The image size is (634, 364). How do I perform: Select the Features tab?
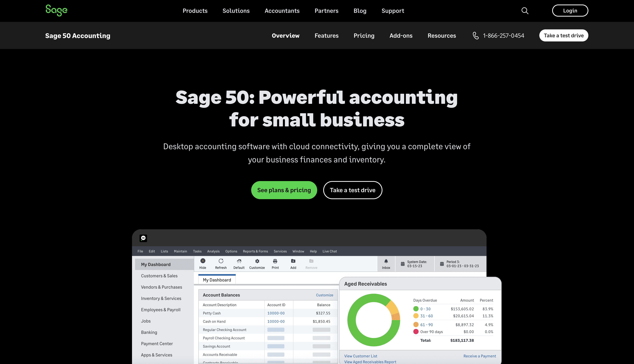326,35
